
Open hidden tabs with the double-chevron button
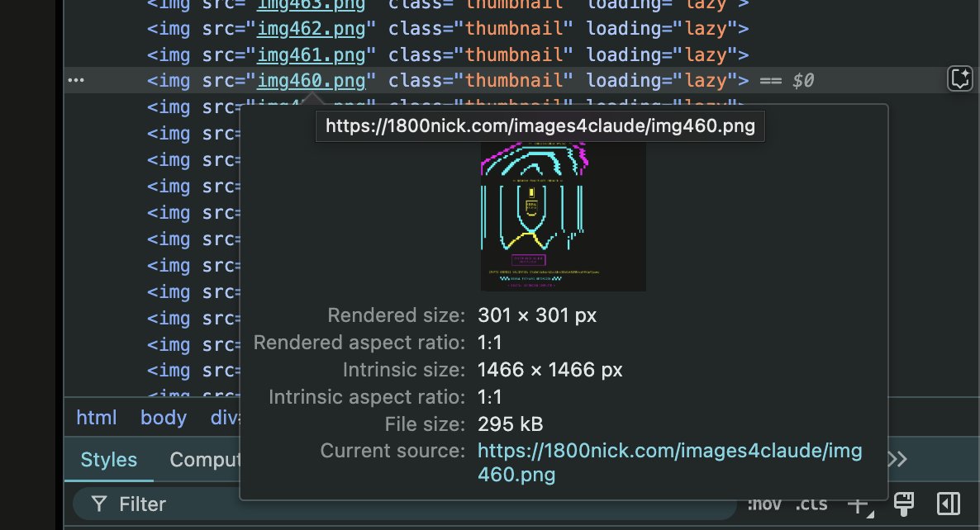tap(896, 460)
